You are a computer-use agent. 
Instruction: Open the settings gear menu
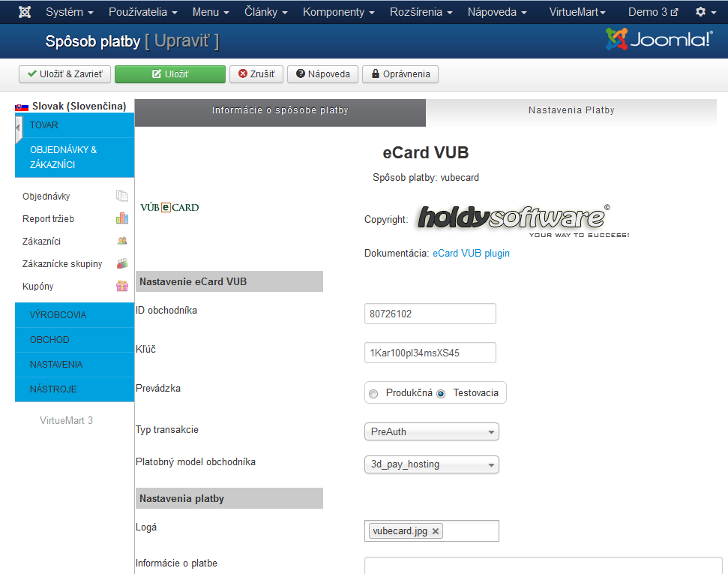click(706, 12)
